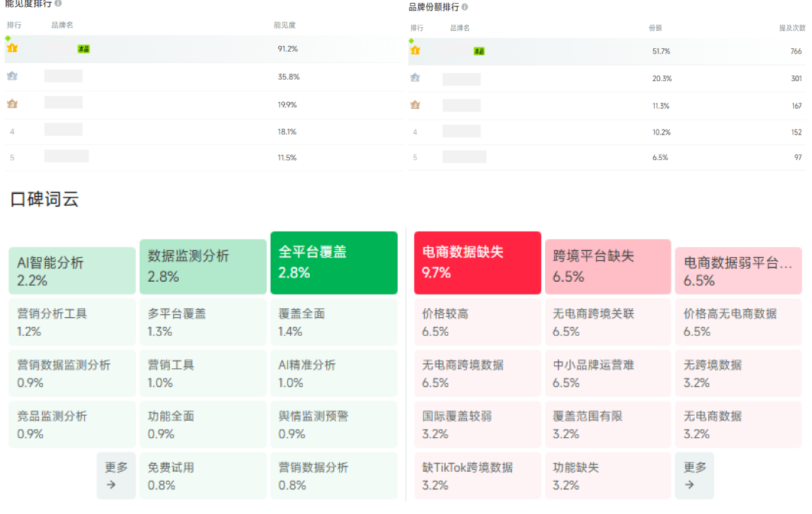
Task: Select the 免费试用 0.8% tile
Action: 203,476
